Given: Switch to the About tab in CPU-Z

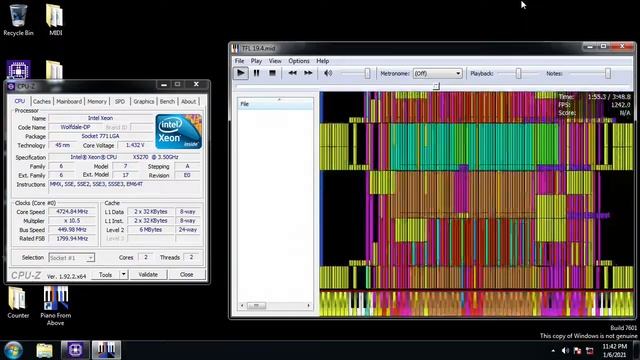Looking at the screenshot, I should [x=189, y=102].
